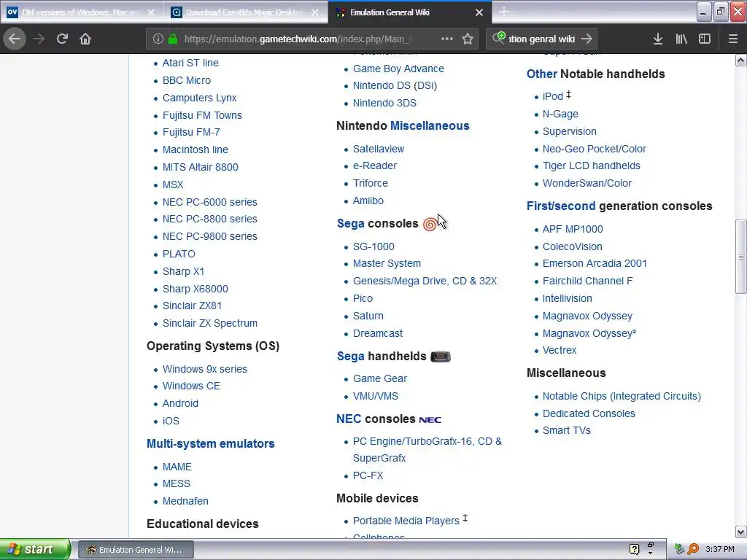The height and width of the screenshot is (560, 747).
Task: Open the PC-FX link
Action: tap(368, 475)
